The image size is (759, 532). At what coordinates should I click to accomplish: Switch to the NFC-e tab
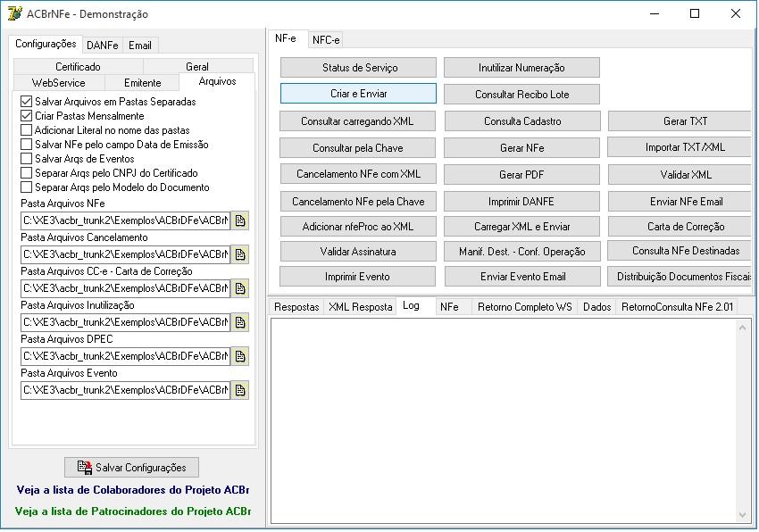point(326,40)
